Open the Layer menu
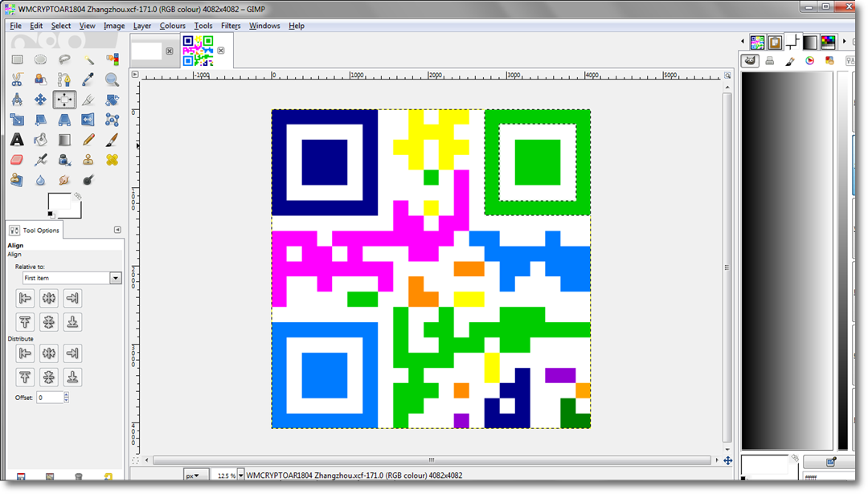The width and height of the screenshot is (868, 494). point(142,26)
